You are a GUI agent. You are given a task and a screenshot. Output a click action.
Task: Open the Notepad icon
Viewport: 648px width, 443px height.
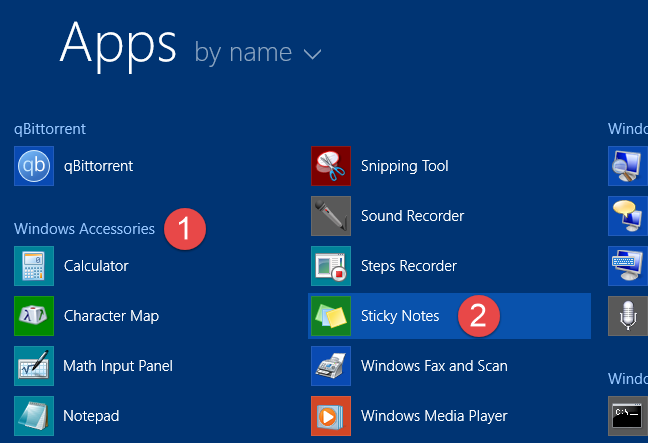coord(34,416)
